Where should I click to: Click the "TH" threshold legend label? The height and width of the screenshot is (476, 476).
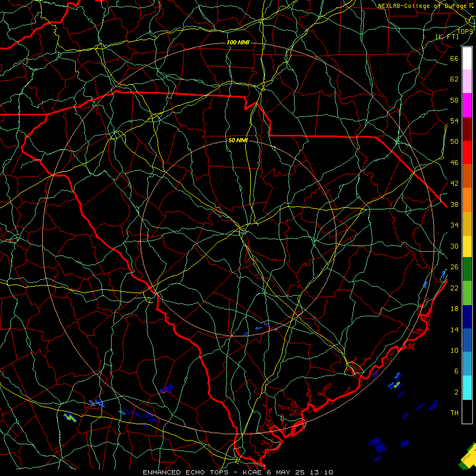click(454, 413)
